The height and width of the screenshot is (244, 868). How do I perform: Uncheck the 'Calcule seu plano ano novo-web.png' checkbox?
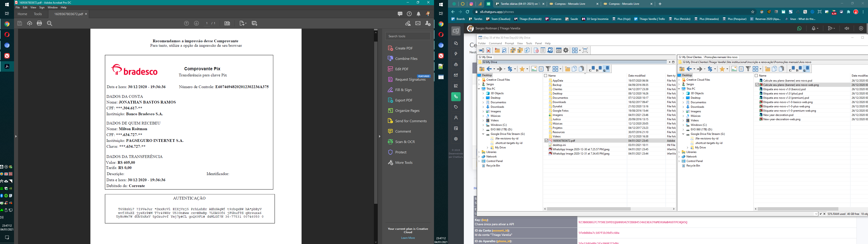pos(757,85)
